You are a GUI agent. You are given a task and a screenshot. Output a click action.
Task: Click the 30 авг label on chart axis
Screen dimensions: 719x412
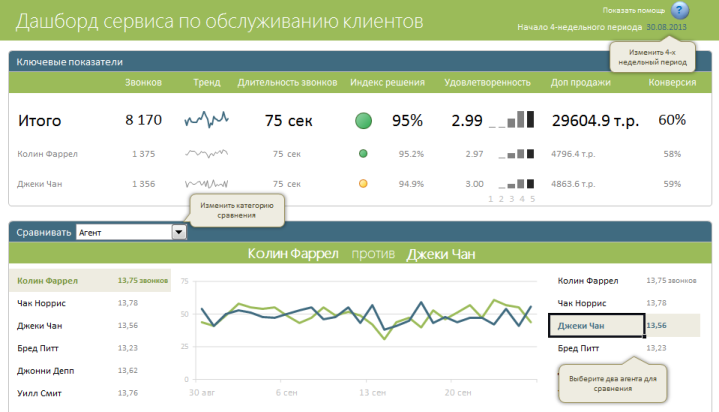tap(202, 393)
